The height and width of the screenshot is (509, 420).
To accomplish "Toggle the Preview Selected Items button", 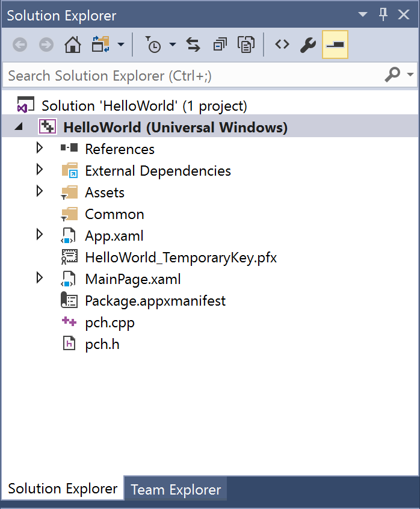I will (335, 45).
